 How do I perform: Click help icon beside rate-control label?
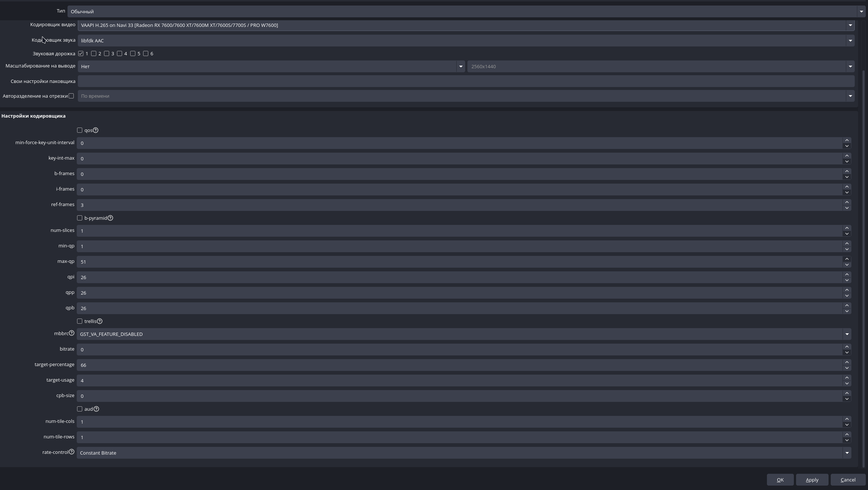72,452
